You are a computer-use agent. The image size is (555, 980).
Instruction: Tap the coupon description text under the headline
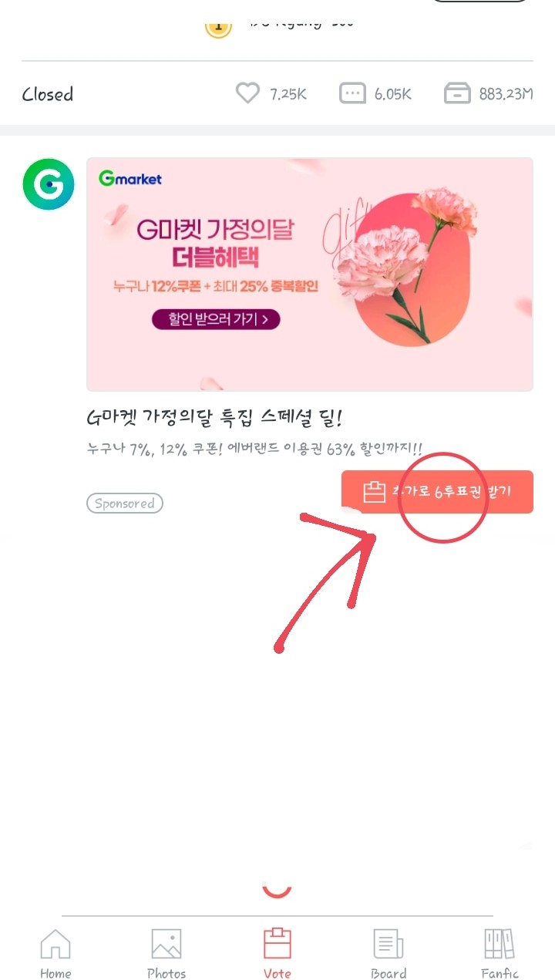[x=255, y=449]
